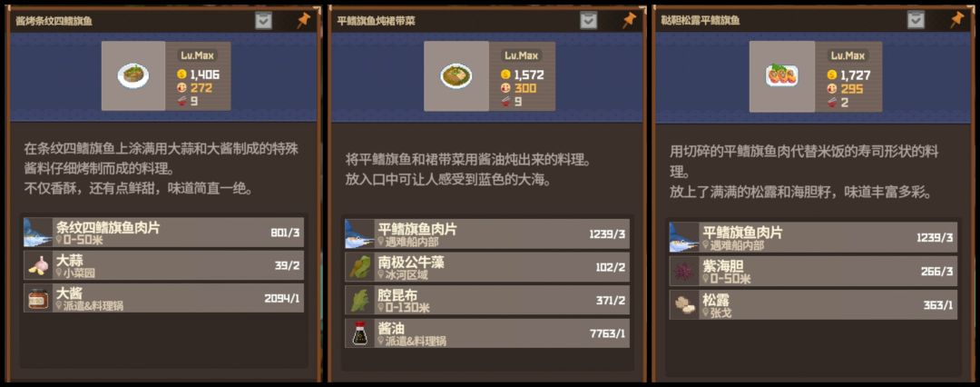This screenshot has width=980, height=387.
Task: Toggle checkbox on 鞑靼松露平鳍旗鱼 panel
Action: pyautogui.click(x=916, y=20)
